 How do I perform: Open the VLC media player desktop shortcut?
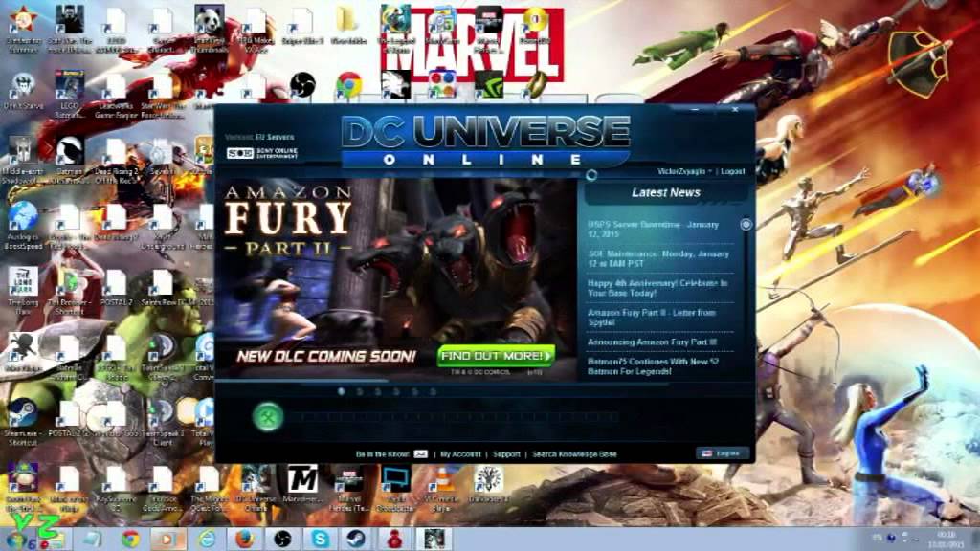[442, 489]
